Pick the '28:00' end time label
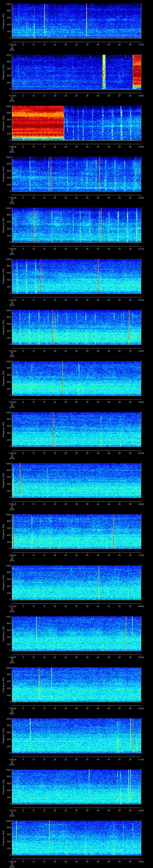Viewport: 153px width, 868px height. click(x=141, y=606)
